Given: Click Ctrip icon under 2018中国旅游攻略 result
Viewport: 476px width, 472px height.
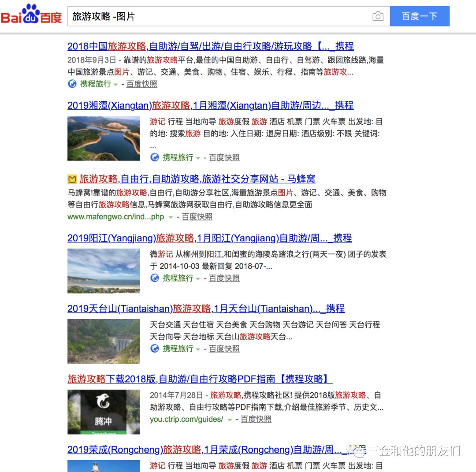Looking at the screenshot, I should [72, 84].
